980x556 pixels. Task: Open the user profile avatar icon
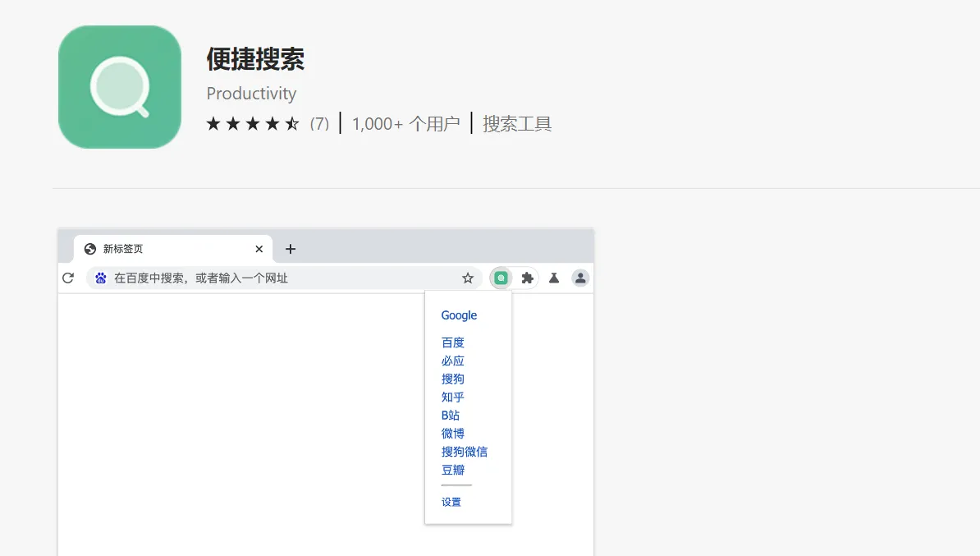coord(580,278)
